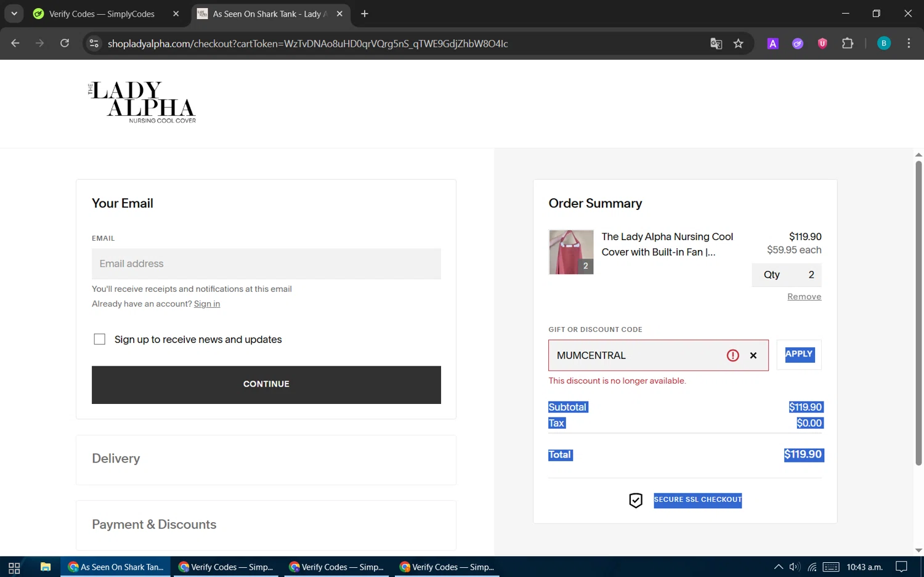Clear the discount code with the X
Image resolution: width=924 pixels, height=577 pixels.
pos(753,355)
